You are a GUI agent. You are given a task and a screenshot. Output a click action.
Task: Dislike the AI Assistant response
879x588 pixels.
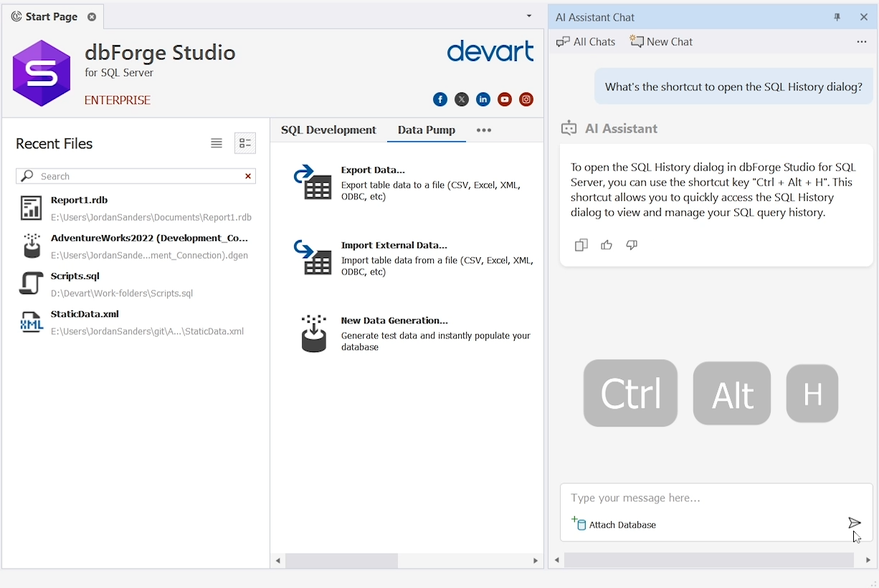point(632,245)
